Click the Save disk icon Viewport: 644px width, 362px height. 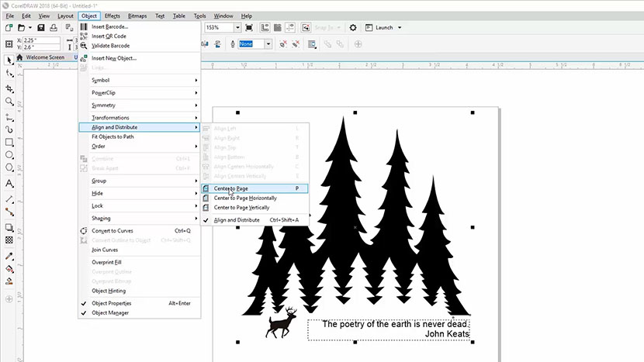40,27
